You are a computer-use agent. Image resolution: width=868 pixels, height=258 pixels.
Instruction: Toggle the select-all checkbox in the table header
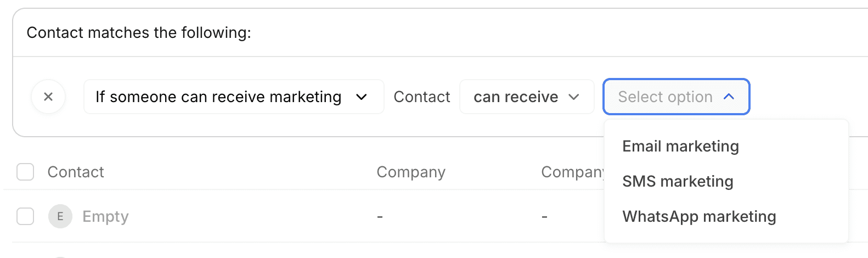[25, 172]
